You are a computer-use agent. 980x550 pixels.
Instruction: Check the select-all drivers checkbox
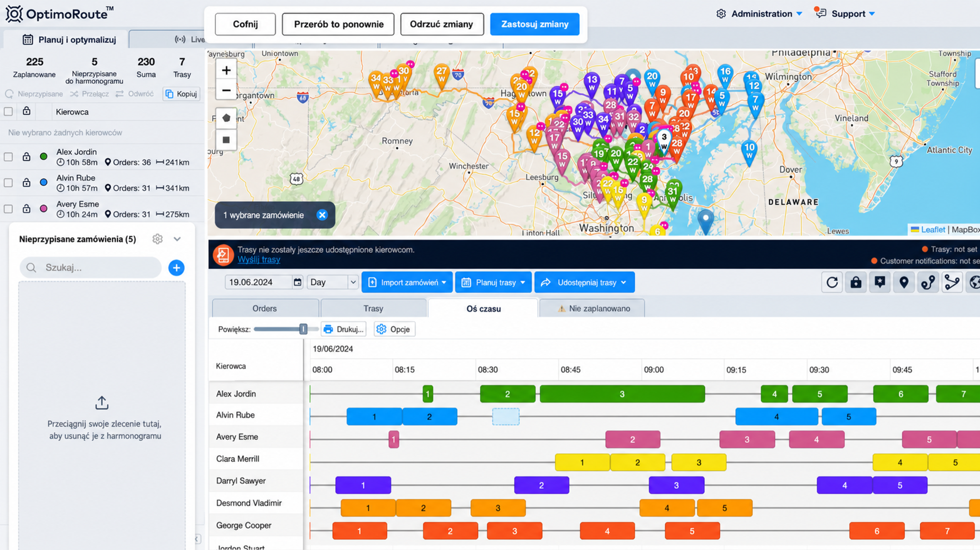click(x=8, y=112)
